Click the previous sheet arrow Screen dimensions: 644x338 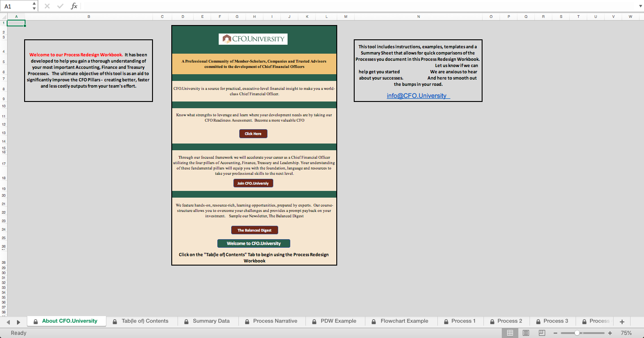8,321
